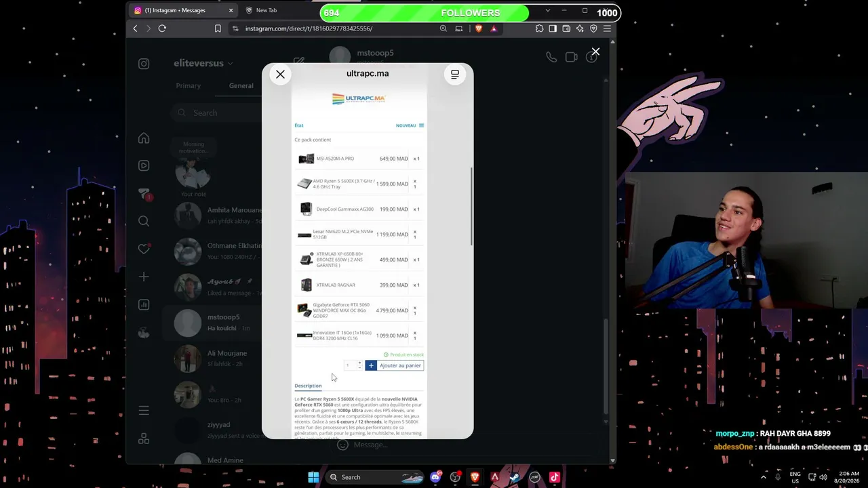Click the mstooop5 chat header name
Image resolution: width=868 pixels, height=488 pixels.
coord(375,53)
